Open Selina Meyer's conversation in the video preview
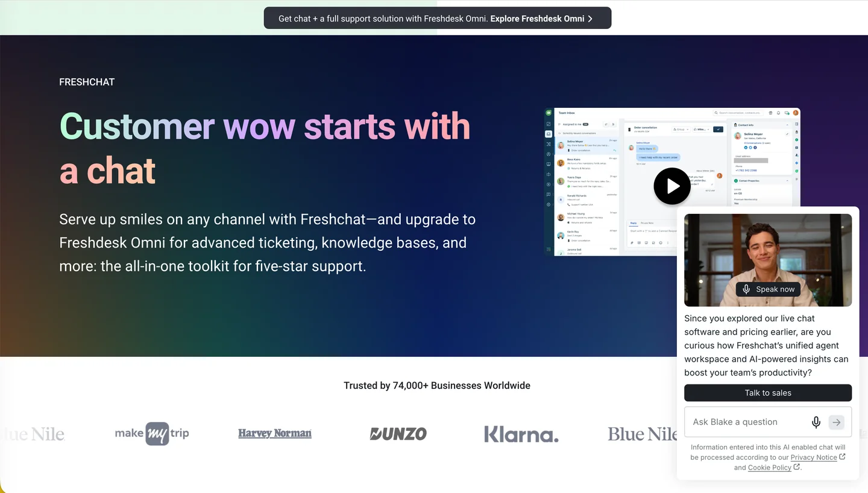The height and width of the screenshot is (493, 868). click(587, 145)
